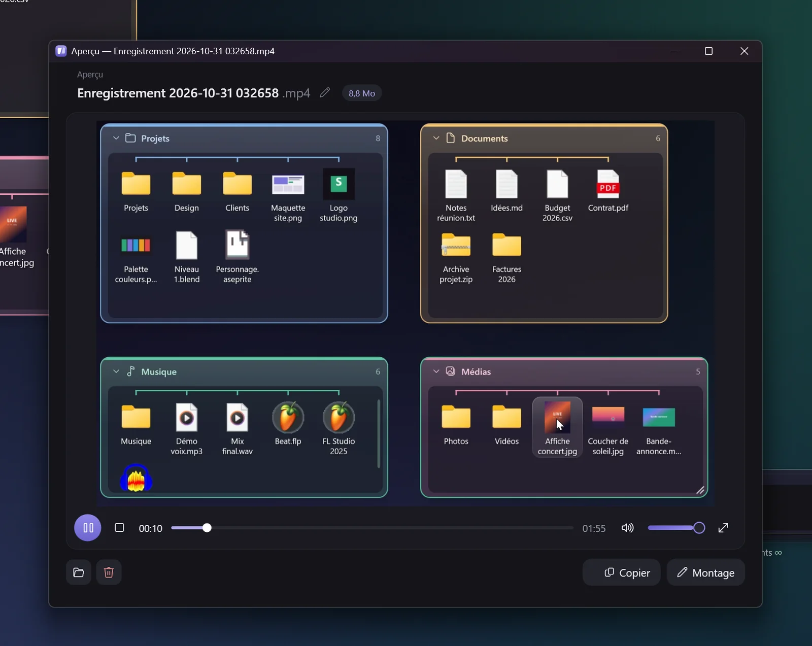Select the Personnage.aseprite file icon

pos(238,245)
